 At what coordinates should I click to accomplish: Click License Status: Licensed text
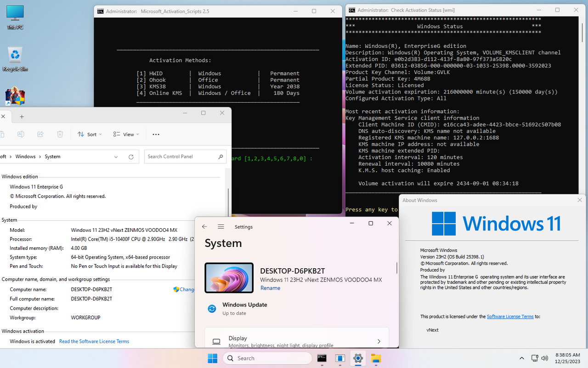tap(384, 85)
